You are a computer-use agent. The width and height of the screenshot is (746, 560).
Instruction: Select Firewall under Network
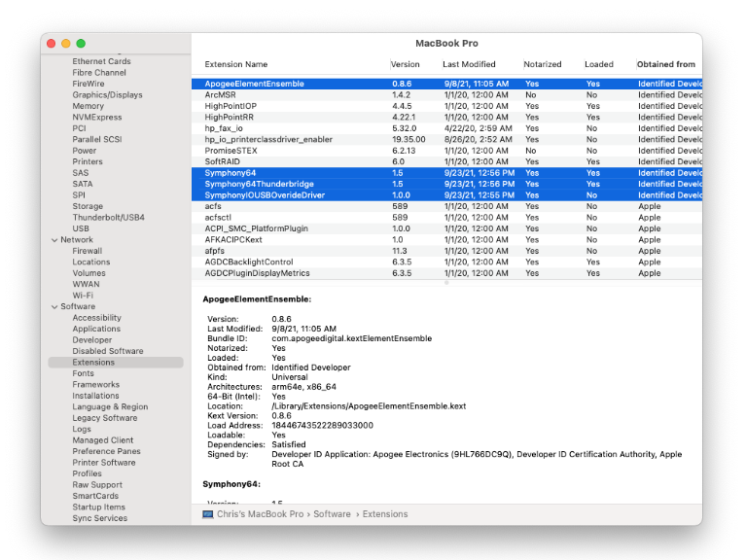pos(88,251)
